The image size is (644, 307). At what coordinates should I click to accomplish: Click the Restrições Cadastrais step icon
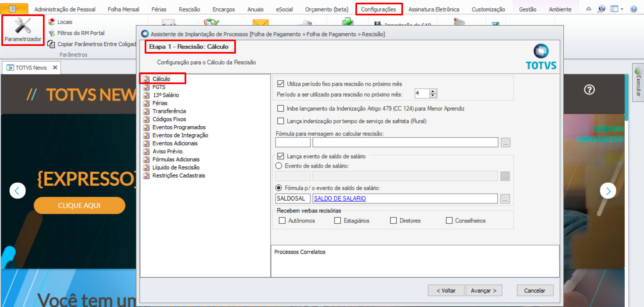pyautogui.click(x=146, y=176)
